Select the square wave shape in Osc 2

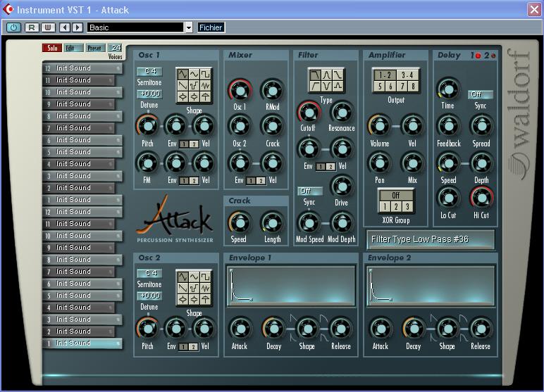click(x=205, y=277)
